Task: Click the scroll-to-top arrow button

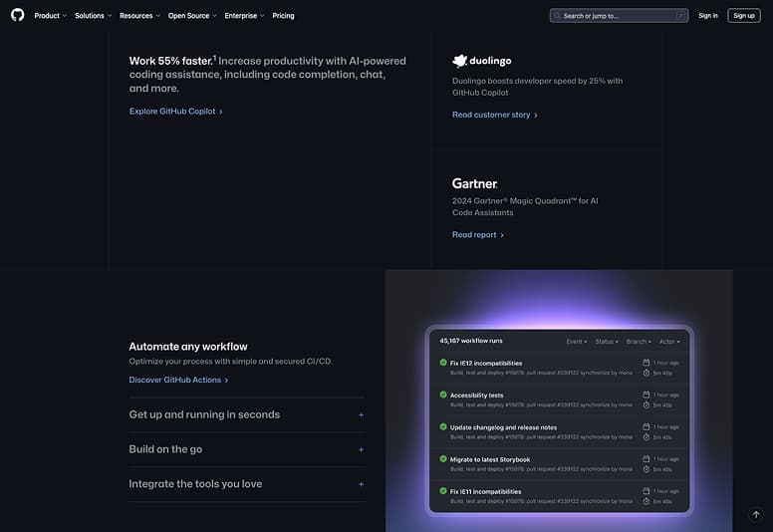Action: coord(756,514)
